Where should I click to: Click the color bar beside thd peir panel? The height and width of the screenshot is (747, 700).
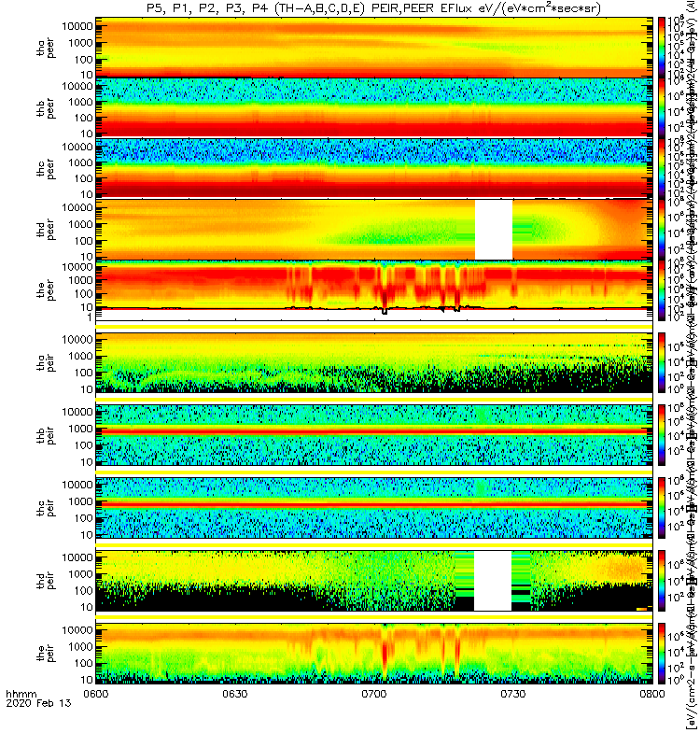(662, 581)
